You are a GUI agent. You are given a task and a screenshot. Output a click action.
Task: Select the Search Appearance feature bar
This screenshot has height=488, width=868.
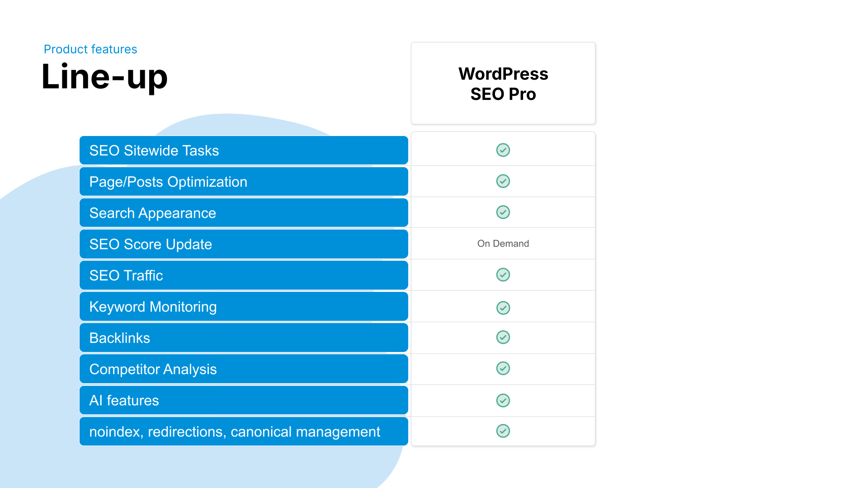coord(244,213)
